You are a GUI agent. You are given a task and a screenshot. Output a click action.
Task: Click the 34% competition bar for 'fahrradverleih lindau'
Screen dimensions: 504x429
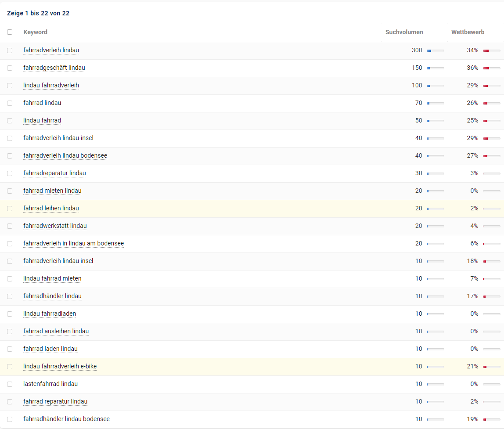pos(490,50)
